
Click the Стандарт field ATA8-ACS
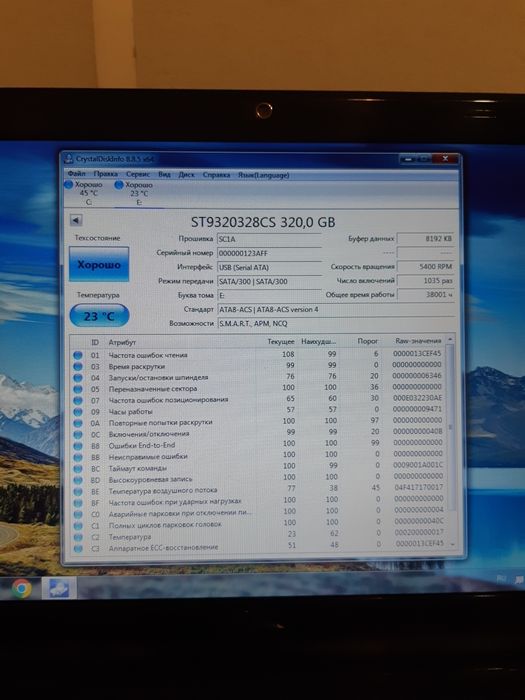click(x=336, y=309)
